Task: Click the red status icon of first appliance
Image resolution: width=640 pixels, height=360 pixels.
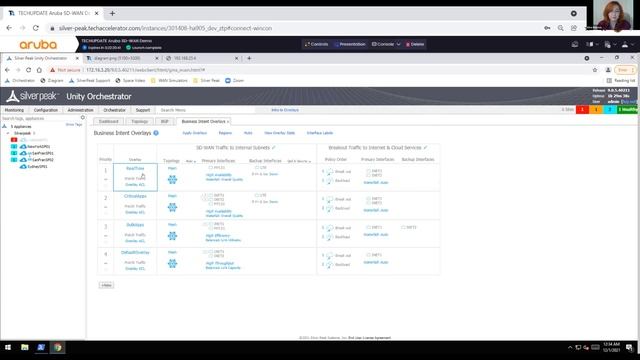Action: pyautogui.click(x=14, y=140)
